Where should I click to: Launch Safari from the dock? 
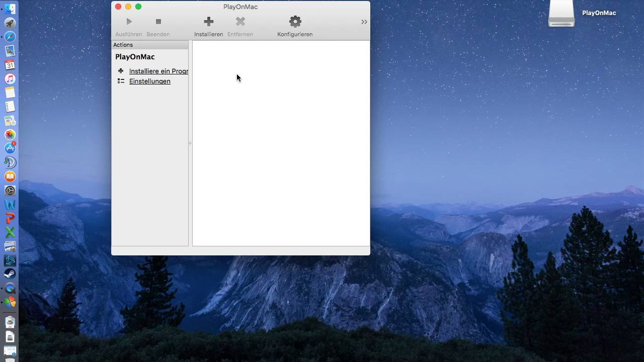click(x=10, y=37)
